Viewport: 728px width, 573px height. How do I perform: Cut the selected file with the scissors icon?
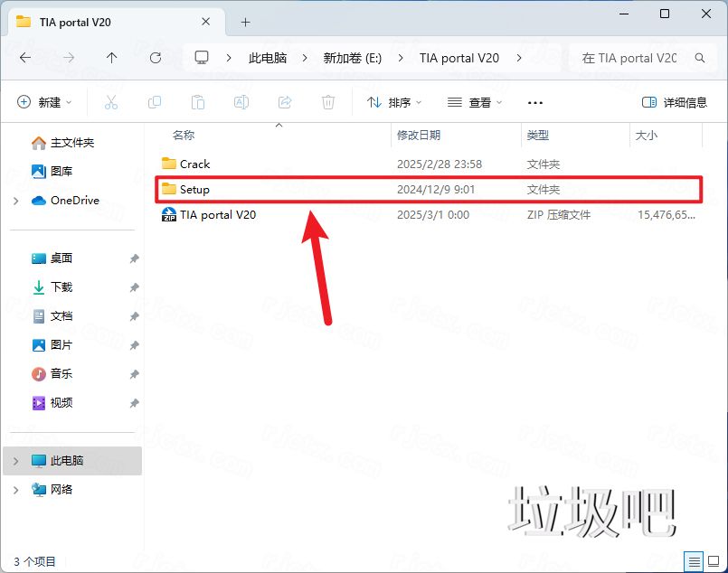(x=111, y=101)
